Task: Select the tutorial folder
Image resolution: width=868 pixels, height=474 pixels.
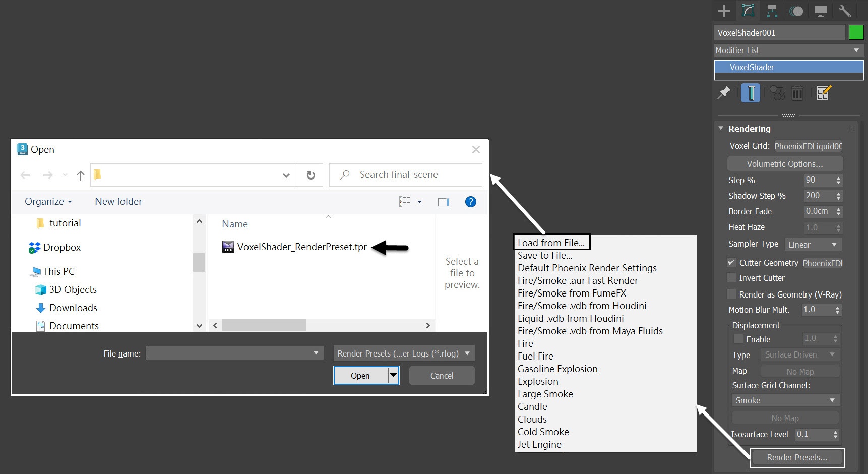Action: point(58,223)
